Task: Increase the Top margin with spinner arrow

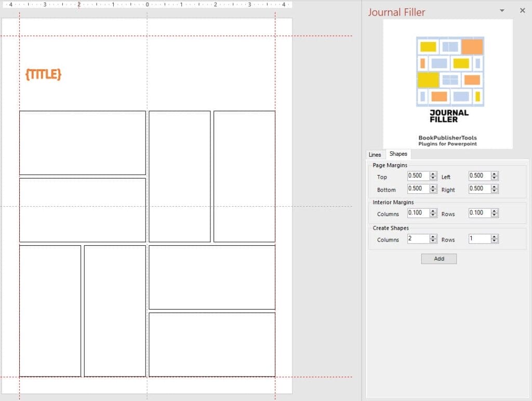Action: tap(433, 174)
